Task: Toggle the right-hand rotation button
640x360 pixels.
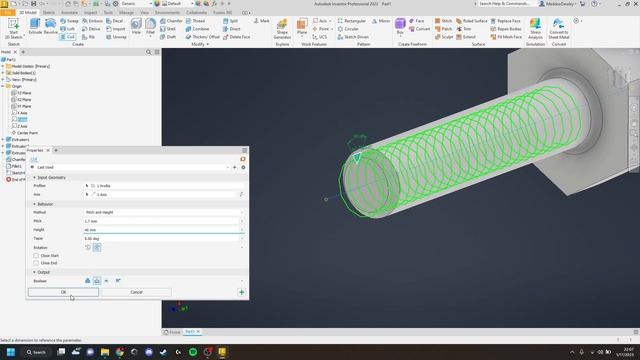Action: click(x=97, y=247)
